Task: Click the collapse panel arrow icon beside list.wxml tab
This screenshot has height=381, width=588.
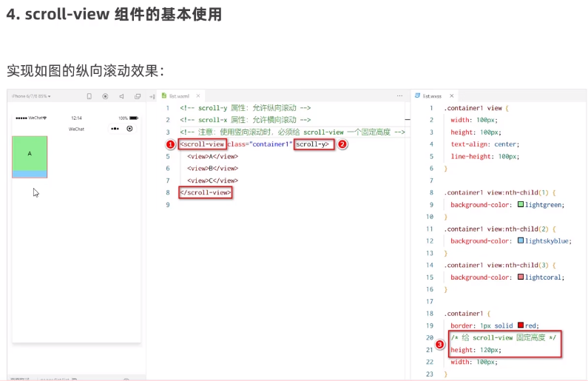Action: (x=152, y=97)
